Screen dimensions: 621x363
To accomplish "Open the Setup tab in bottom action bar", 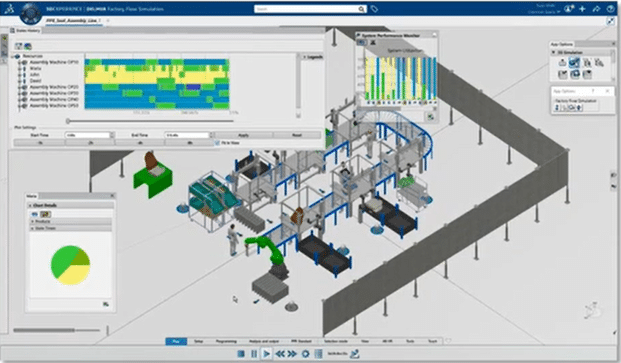I will (x=198, y=341).
